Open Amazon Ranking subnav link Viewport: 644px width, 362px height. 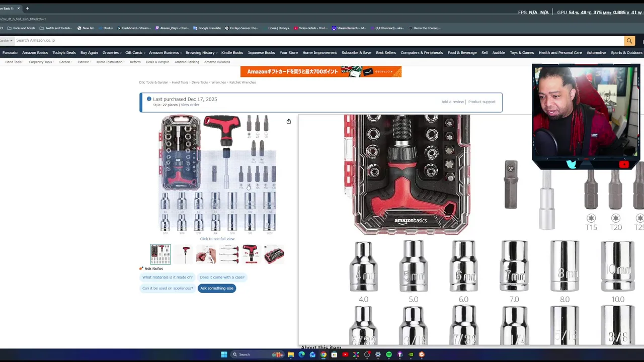coord(187,62)
